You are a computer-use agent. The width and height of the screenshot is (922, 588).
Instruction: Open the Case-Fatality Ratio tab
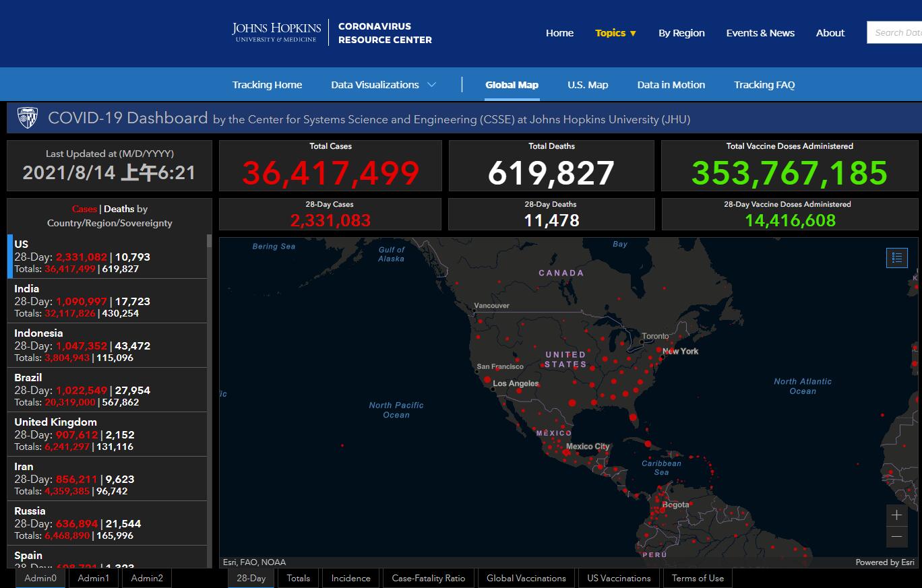click(428, 578)
